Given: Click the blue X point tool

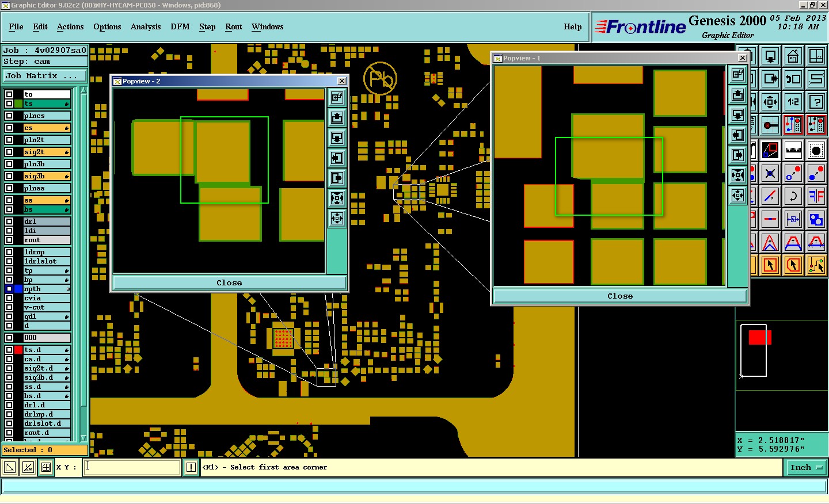Looking at the screenshot, I should (x=770, y=173).
